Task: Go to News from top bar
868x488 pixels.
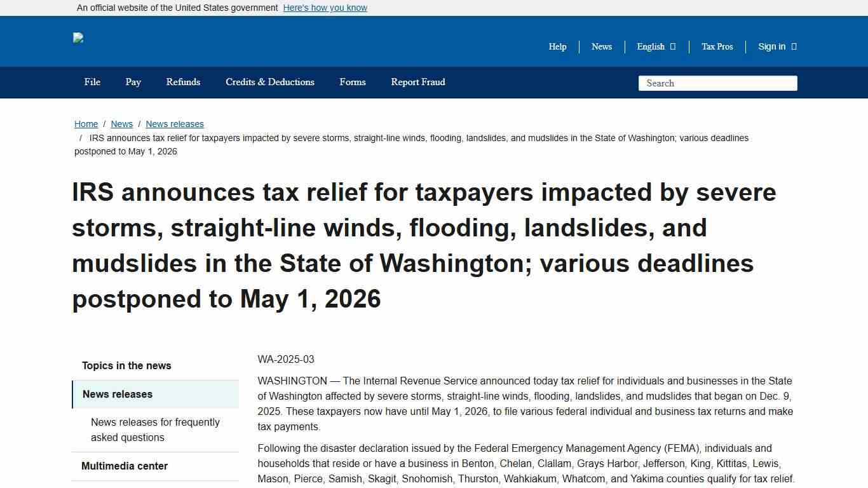Action: [x=601, y=46]
